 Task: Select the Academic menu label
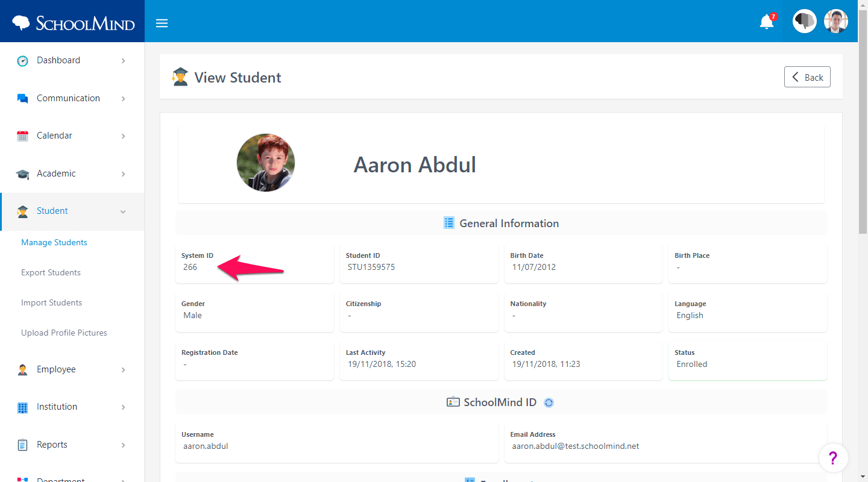pyautogui.click(x=56, y=174)
